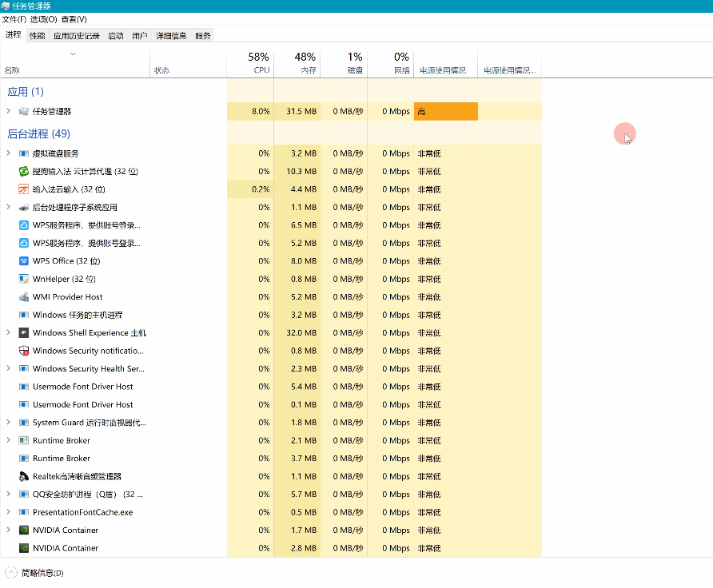Sort by the 名称 column header
This screenshot has width=713, height=588.
pyautogui.click(x=75, y=64)
